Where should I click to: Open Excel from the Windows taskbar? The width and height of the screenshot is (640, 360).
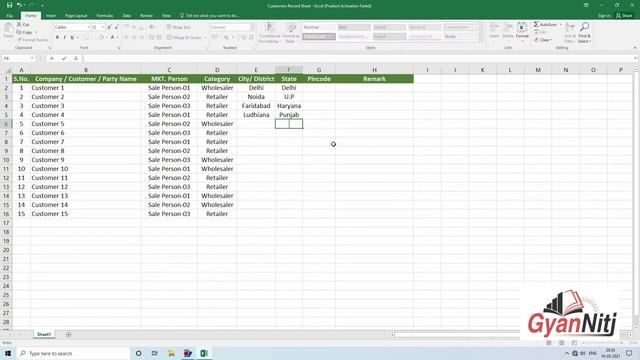(204, 353)
